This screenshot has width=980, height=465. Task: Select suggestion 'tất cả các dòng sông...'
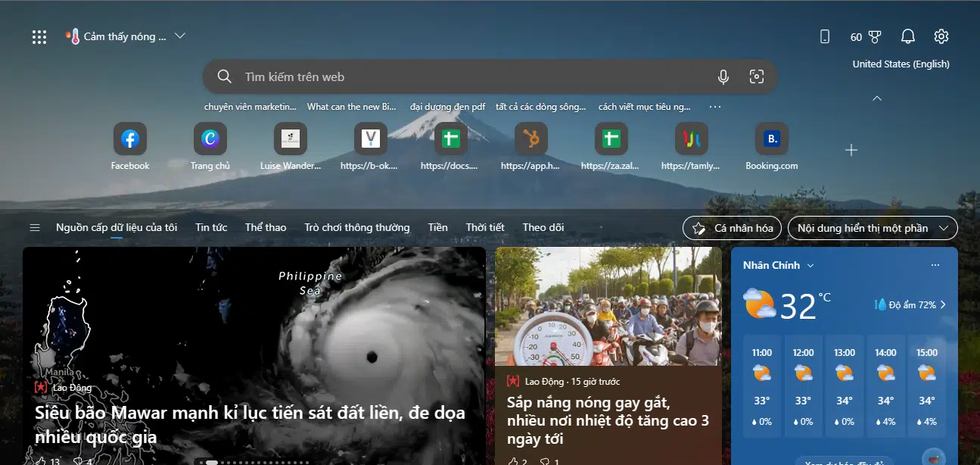(540, 107)
